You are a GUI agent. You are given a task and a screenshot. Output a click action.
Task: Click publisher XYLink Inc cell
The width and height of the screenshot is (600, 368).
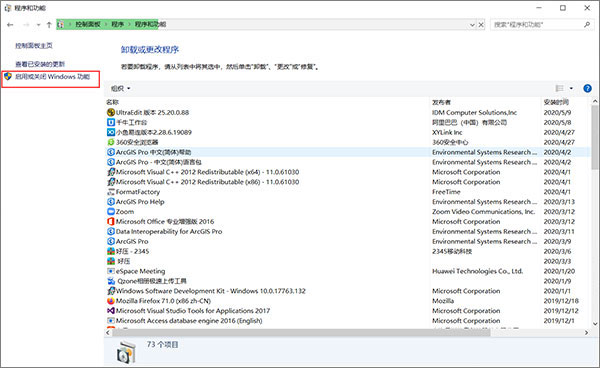coord(447,132)
